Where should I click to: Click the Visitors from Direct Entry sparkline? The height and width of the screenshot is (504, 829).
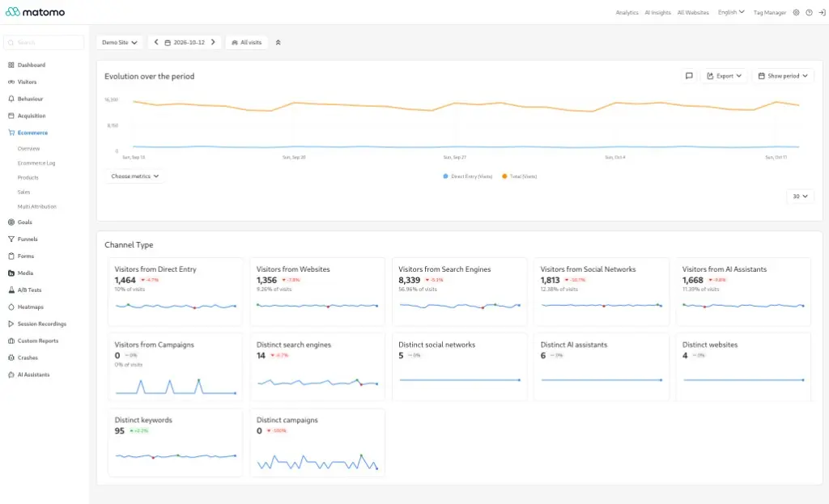click(176, 306)
